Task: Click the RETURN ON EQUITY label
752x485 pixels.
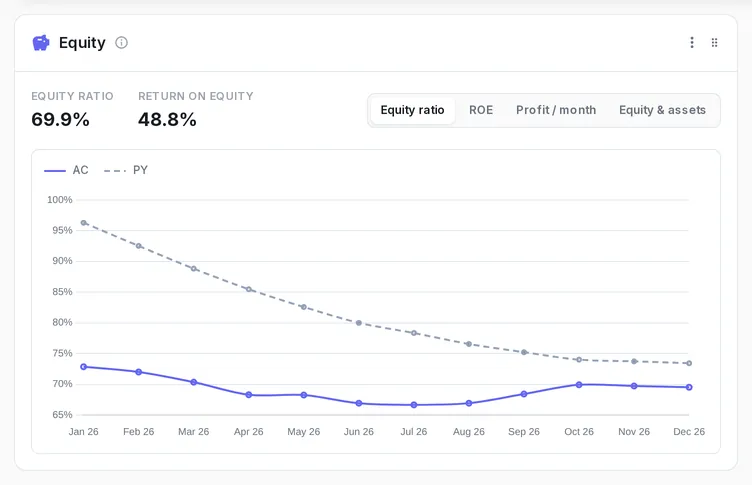Action: pos(196,96)
